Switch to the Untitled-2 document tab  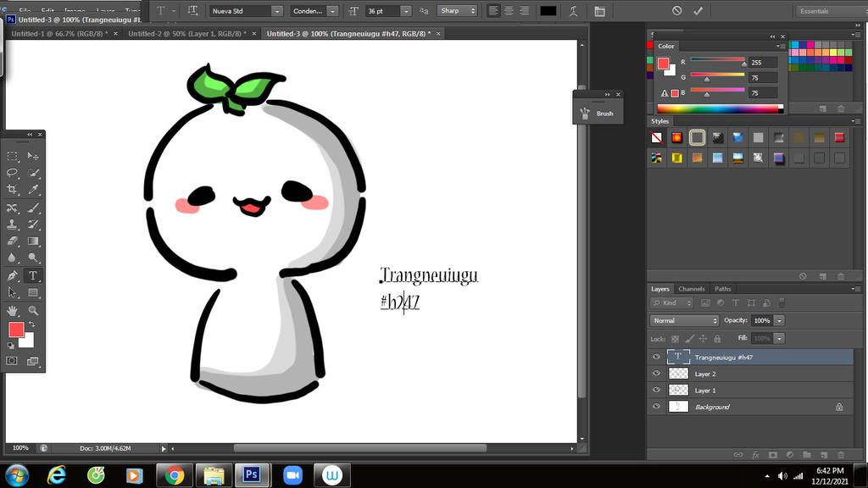187,34
